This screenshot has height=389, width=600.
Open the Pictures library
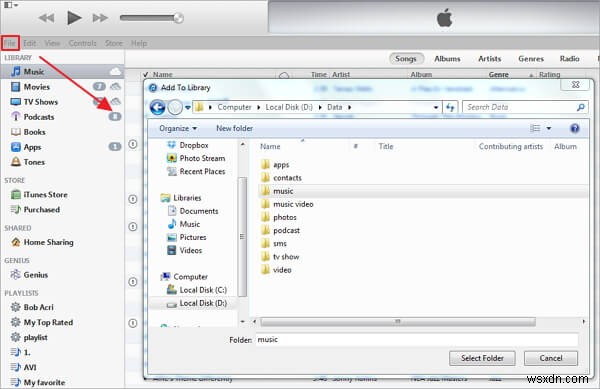pyautogui.click(x=187, y=237)
